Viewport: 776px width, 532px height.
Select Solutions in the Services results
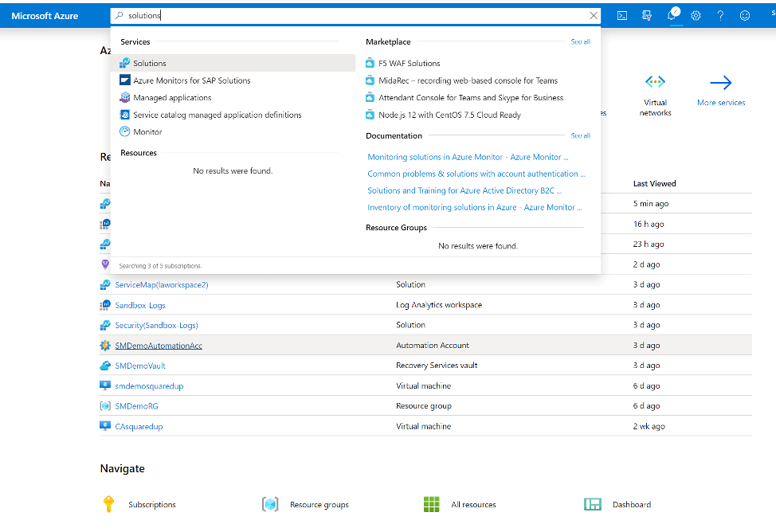coord(150,64)
